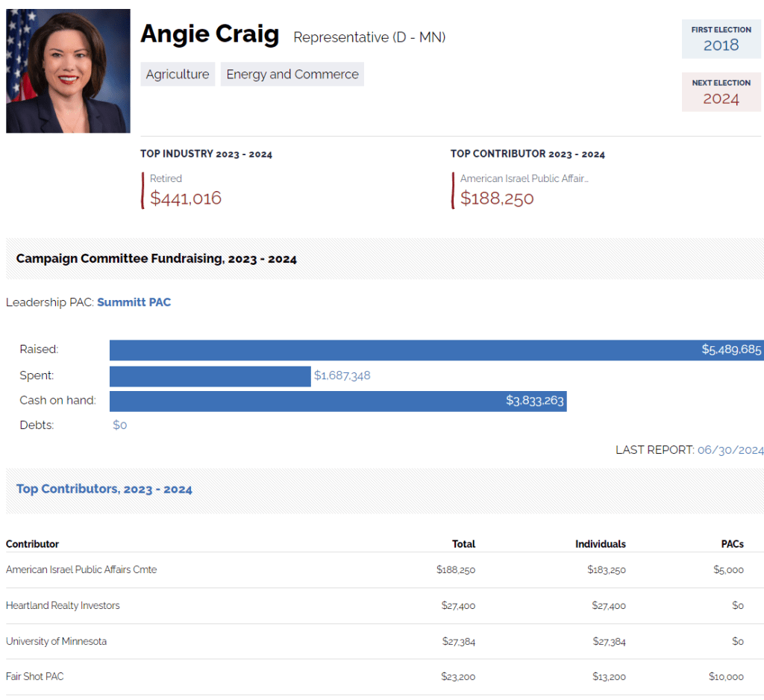Open the Summitt PAC link
Viewport: 764px width, 700px height.
click(x=134, y=302)
